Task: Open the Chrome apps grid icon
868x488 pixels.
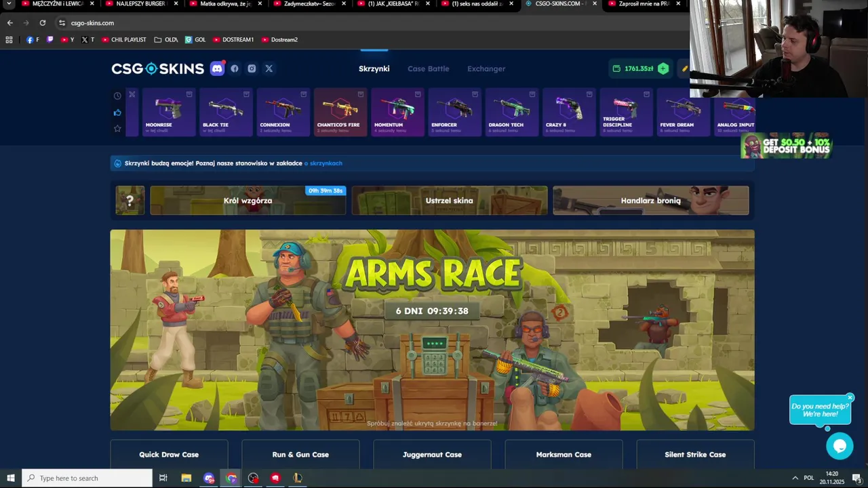Action: tap(9, 39)
